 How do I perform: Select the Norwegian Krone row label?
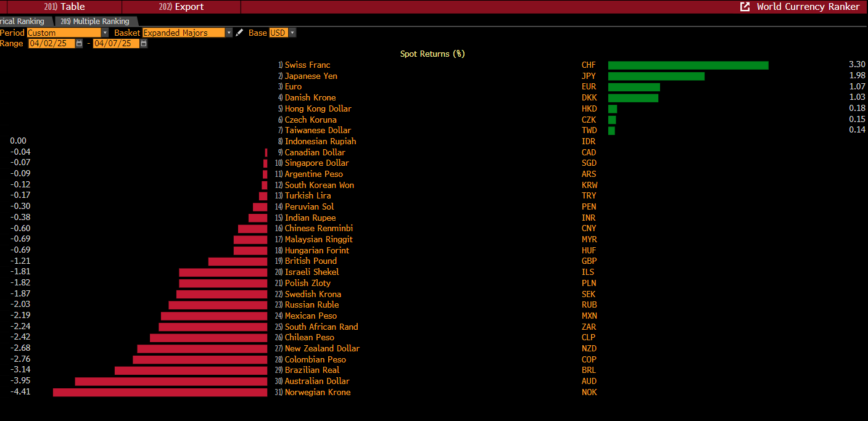pyautogui.click(x=317, y=393)
